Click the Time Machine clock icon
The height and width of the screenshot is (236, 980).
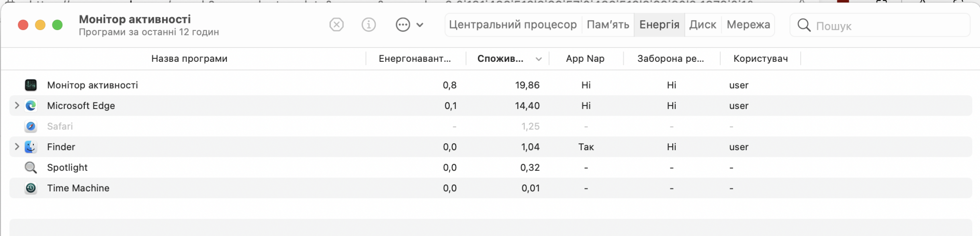(31, 188)
